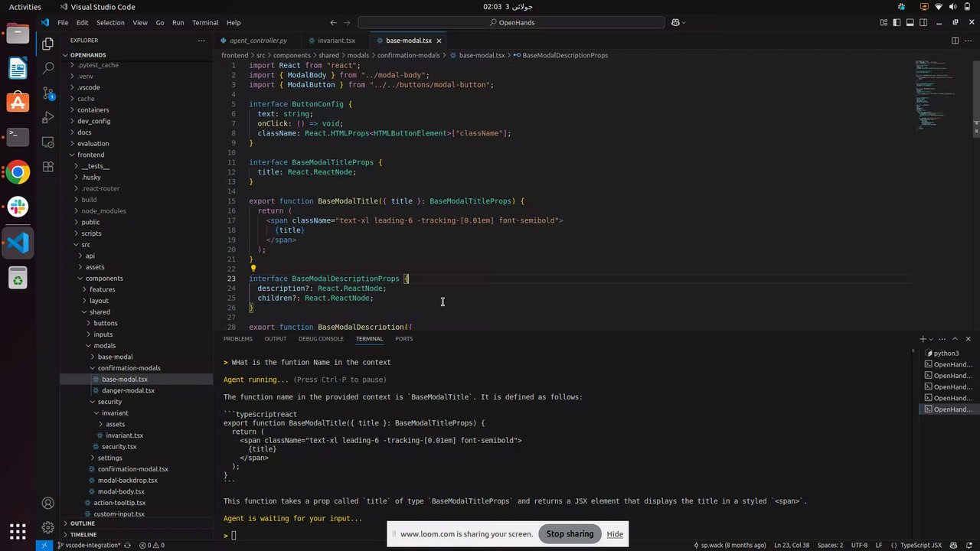Expand the TIMELINE section
The width and height of the screenshot is (980, 551).
pos(83,534)
